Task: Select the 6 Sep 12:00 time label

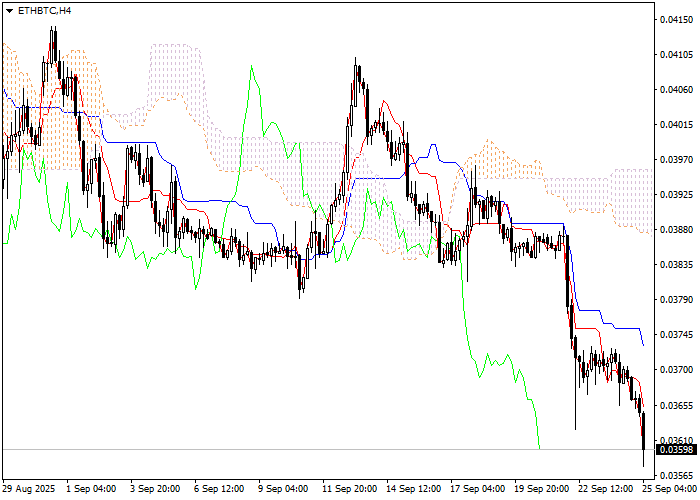Action: click(218, 489)
